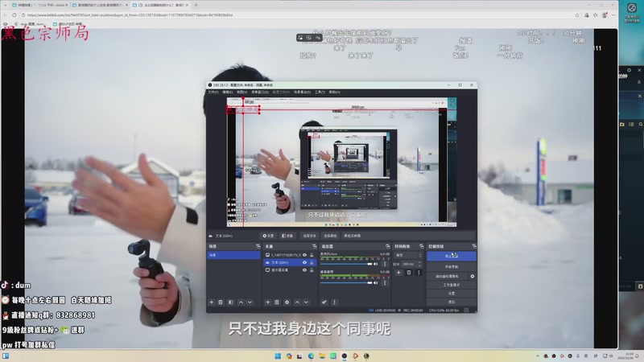Add a new scene with the plus icon
This screenshot has width=644, height=362.
click(211, 302)
